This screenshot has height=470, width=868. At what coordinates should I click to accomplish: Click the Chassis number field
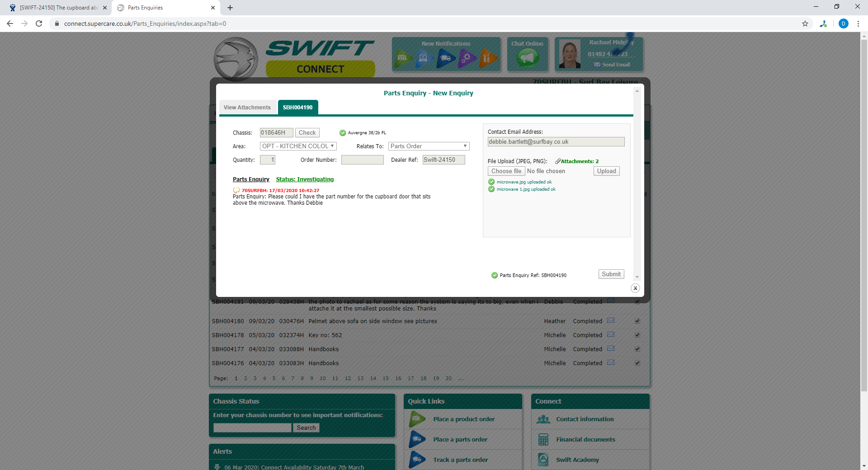(x=277, y=132)
